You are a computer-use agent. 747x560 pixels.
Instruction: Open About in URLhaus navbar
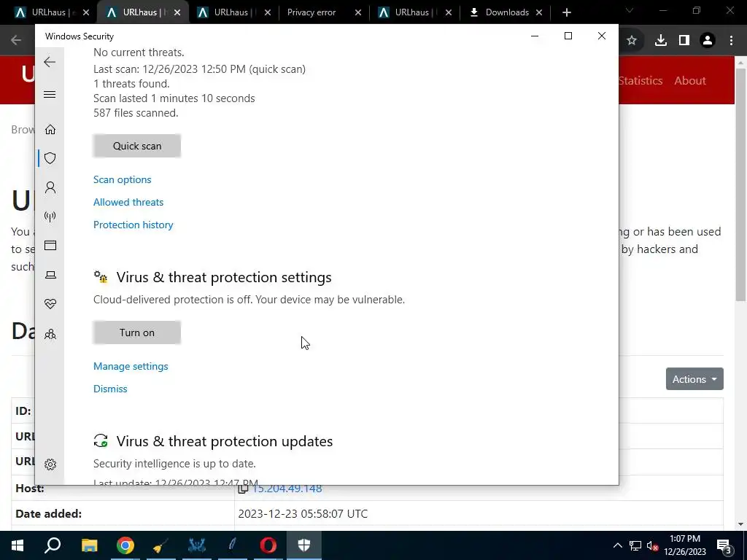point(690,80)
